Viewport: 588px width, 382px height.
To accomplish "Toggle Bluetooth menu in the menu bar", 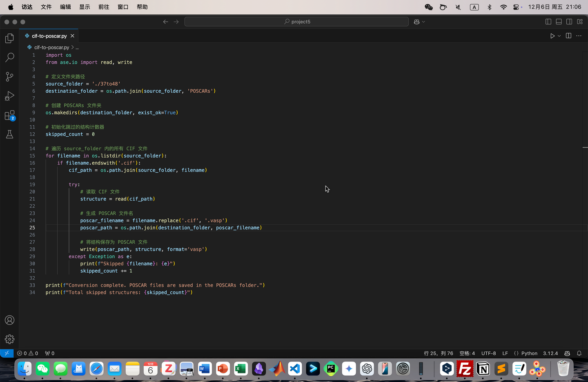I will coord(490,7).
